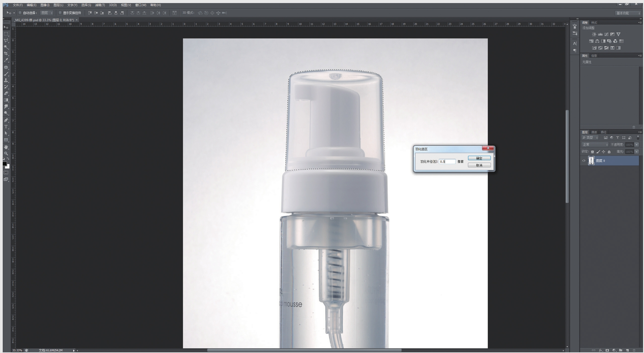Check the 显示变换控件 option
Screen dimensions: 644x353
coord(60,13)
